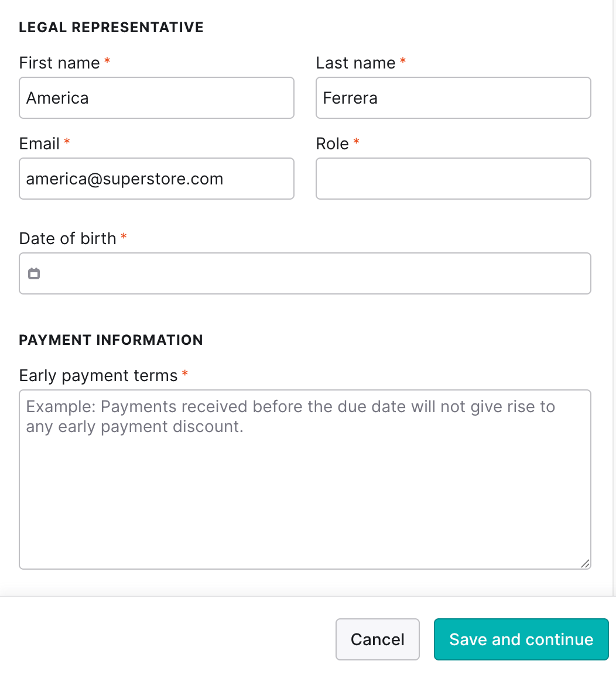This screenshot has width=616, height=678.
Task: Click the Cancel button
Action: point(378,639)
